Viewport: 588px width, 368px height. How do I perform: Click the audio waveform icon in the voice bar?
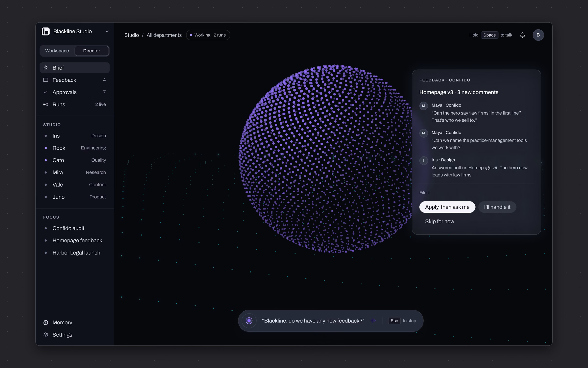click(373, 321)
